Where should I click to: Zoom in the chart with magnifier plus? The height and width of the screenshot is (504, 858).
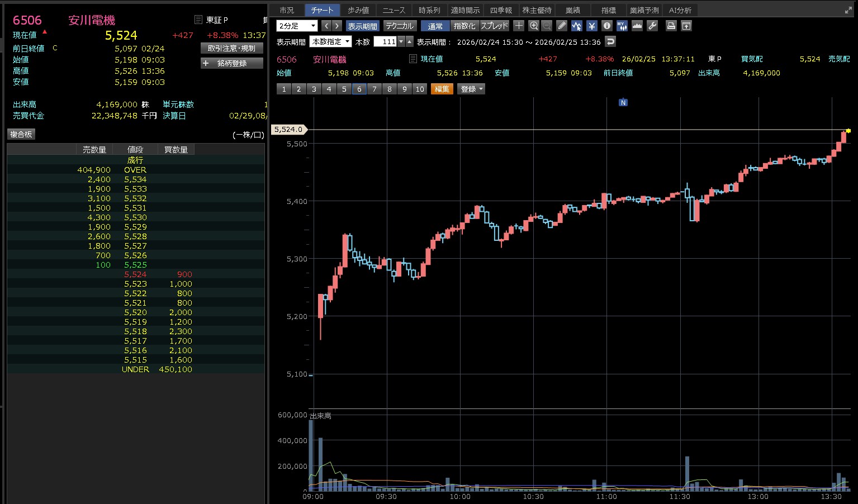point(533,26)
